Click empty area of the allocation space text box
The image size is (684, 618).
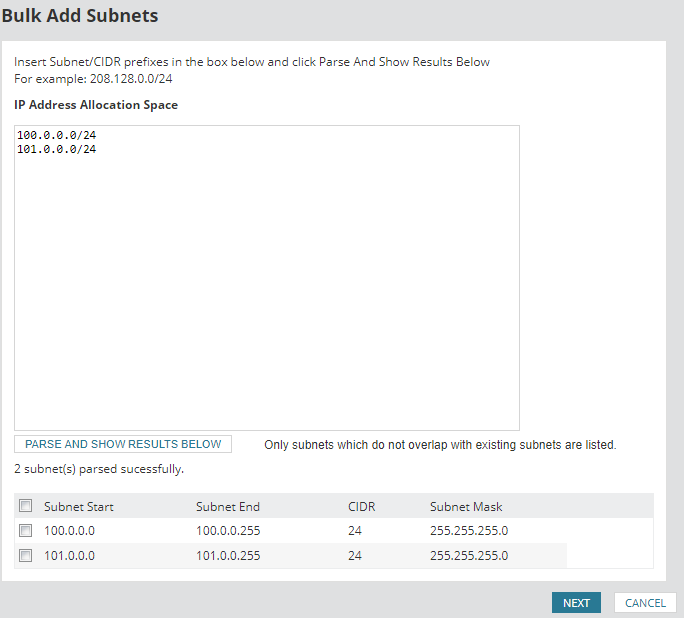(x=266, y=300)
